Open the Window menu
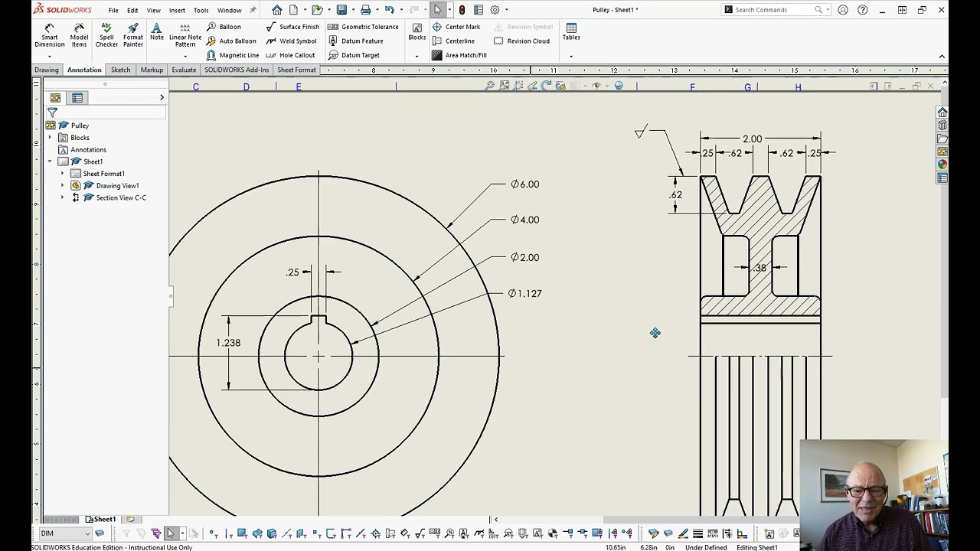Viewport: 980px width, 551px height. click(230, 10)
